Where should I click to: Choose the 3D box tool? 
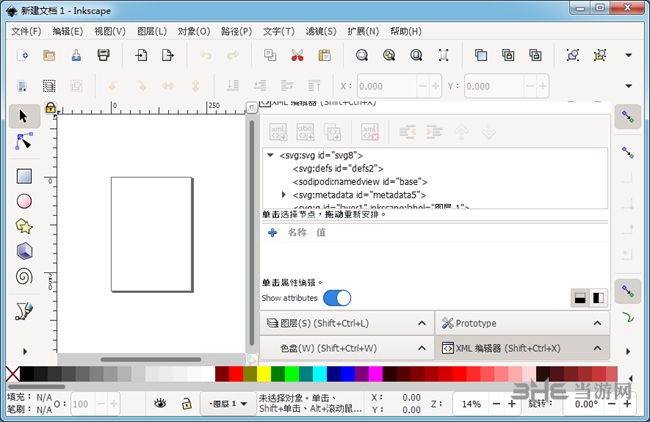[x=24, y=251]
